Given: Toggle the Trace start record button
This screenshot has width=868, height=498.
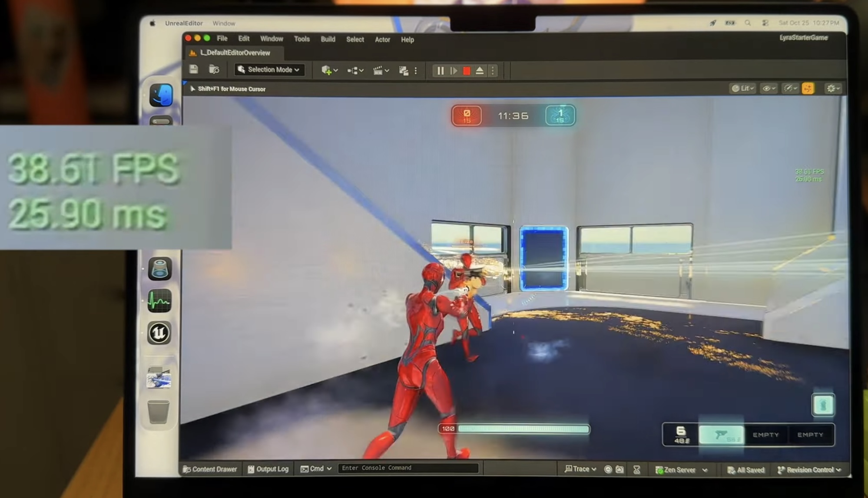Looking at the screenshot, I should point(608,469).
